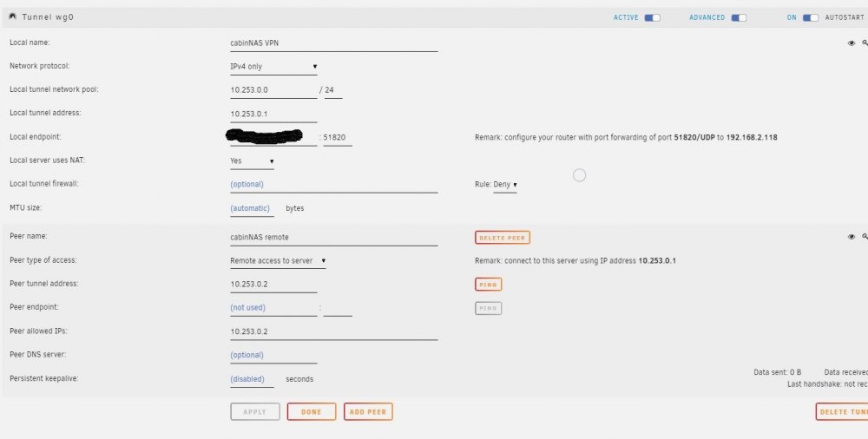Edit the tunnel network pool 10.253.0.0 field

[273, 90]
